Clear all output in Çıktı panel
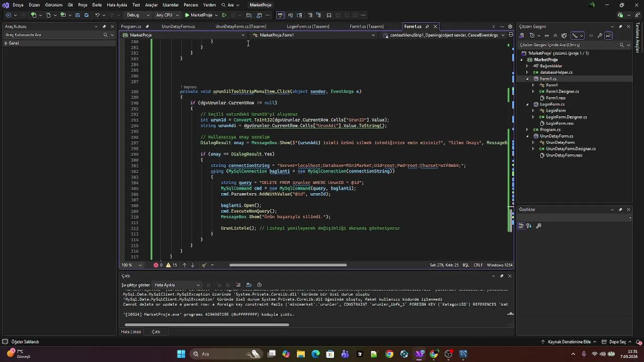 238,285
